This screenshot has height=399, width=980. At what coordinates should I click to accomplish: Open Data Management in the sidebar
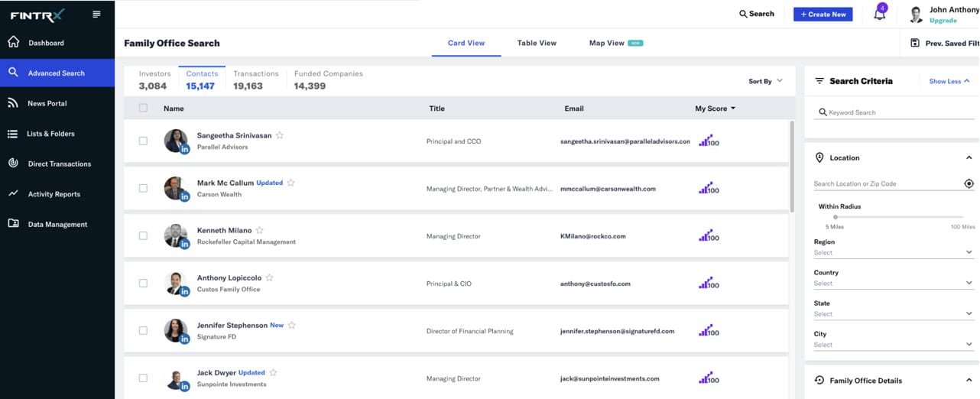[x=57, y=224]
